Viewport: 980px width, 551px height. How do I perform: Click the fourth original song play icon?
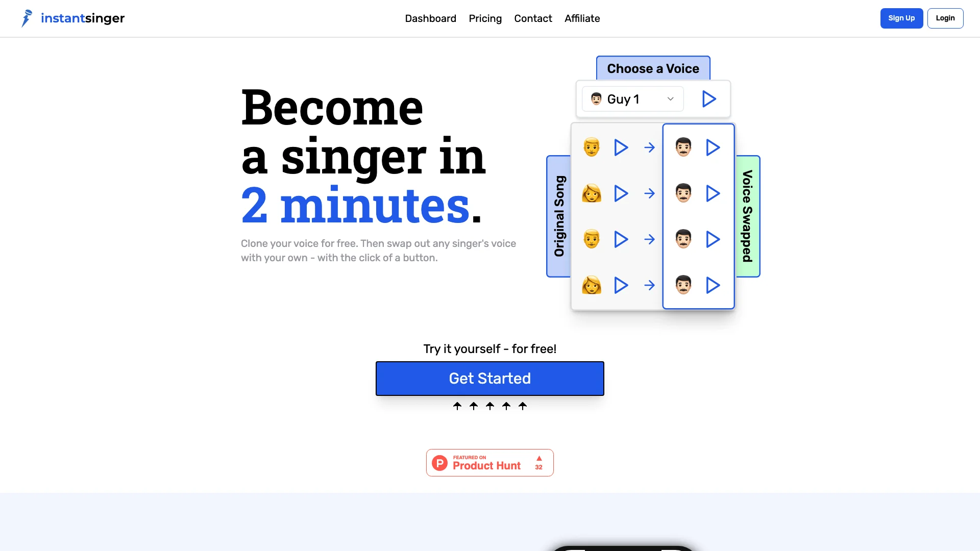click(621, 285)
